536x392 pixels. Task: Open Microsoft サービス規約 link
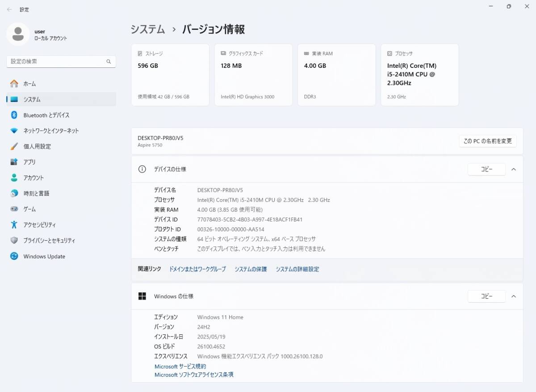180,367
